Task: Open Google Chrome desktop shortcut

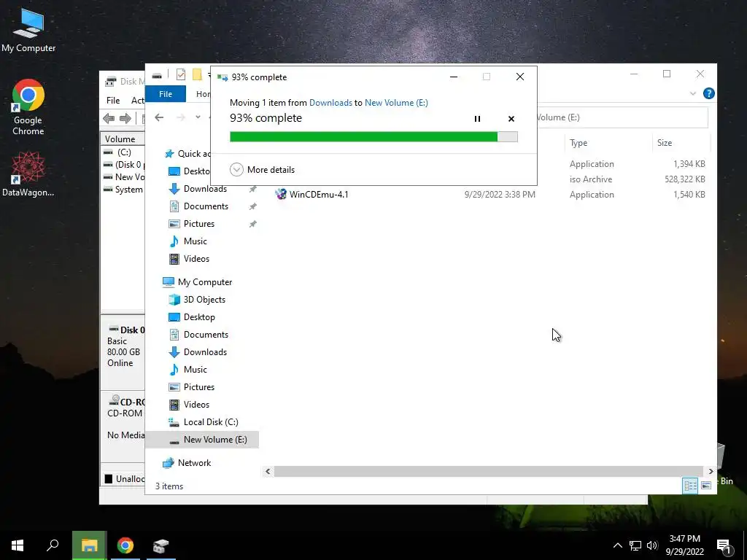Action: click(x=28, y=108)
